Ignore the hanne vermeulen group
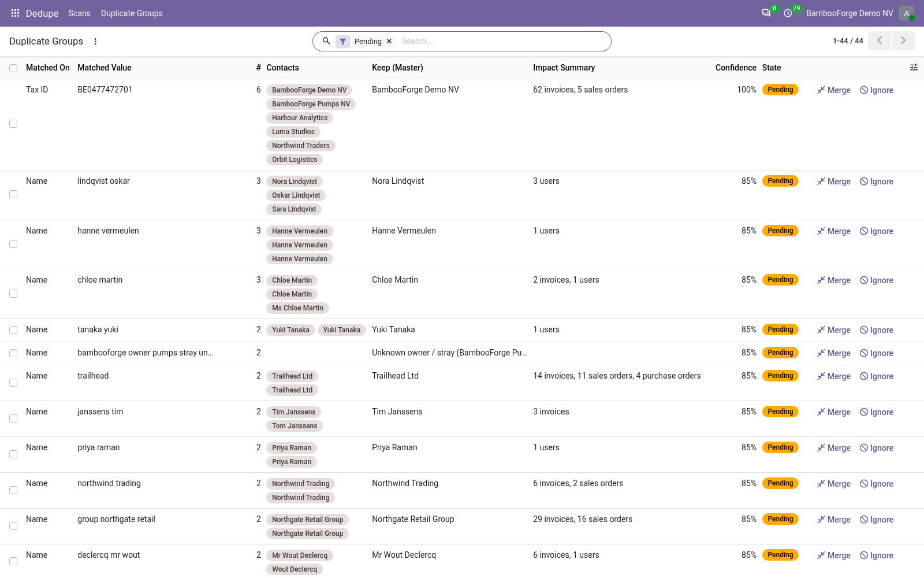This screenshot has height=578, width=924. coord(877,231)
